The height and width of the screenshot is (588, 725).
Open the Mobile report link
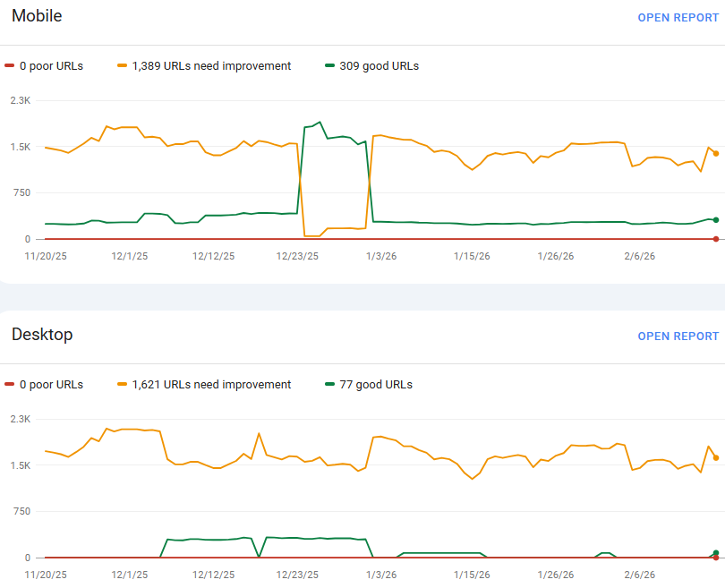(x=678, y=17)
